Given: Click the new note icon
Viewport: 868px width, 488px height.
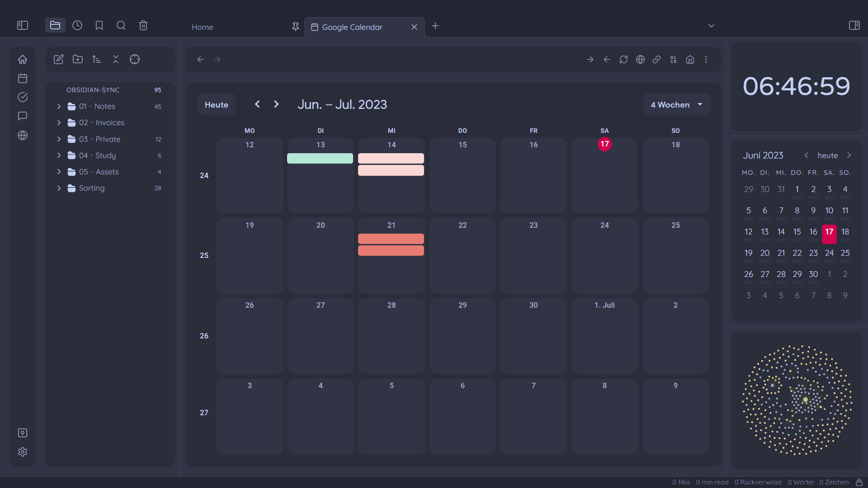Looking at the screenshot, I should coord(59,60).
